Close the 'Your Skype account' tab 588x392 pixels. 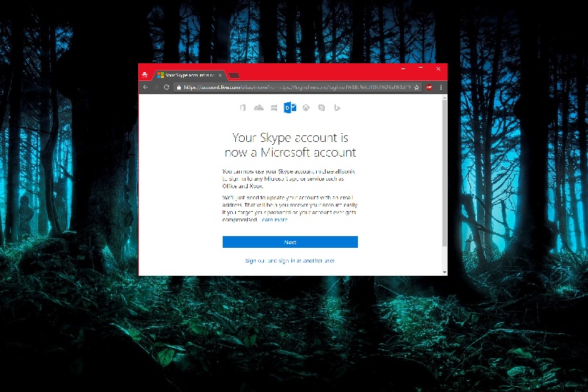[220, 76]
